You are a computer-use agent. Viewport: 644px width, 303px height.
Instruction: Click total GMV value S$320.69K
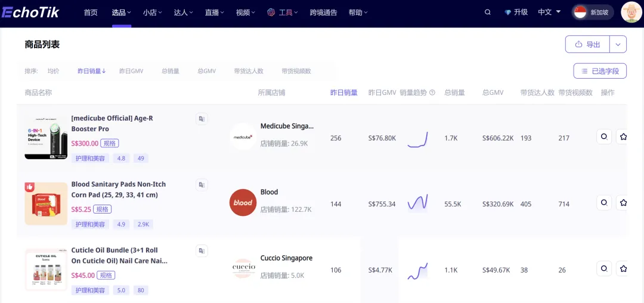tap(498, 204)
